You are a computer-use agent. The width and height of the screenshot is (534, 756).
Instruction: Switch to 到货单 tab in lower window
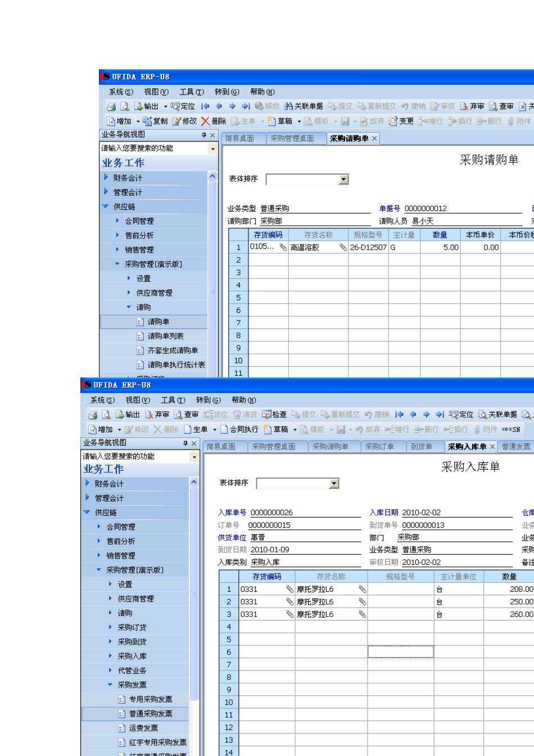click(422, 447)
